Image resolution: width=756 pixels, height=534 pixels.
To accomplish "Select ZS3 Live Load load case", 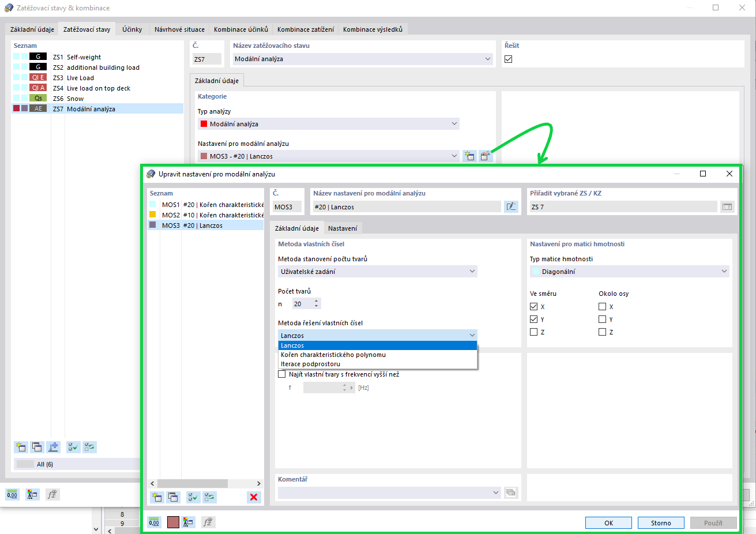I will click(x=97, y=78).
